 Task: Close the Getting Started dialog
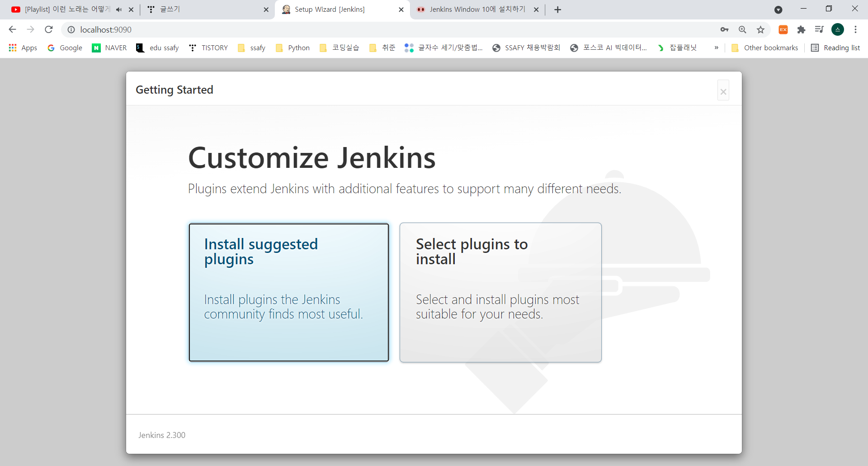723,90
